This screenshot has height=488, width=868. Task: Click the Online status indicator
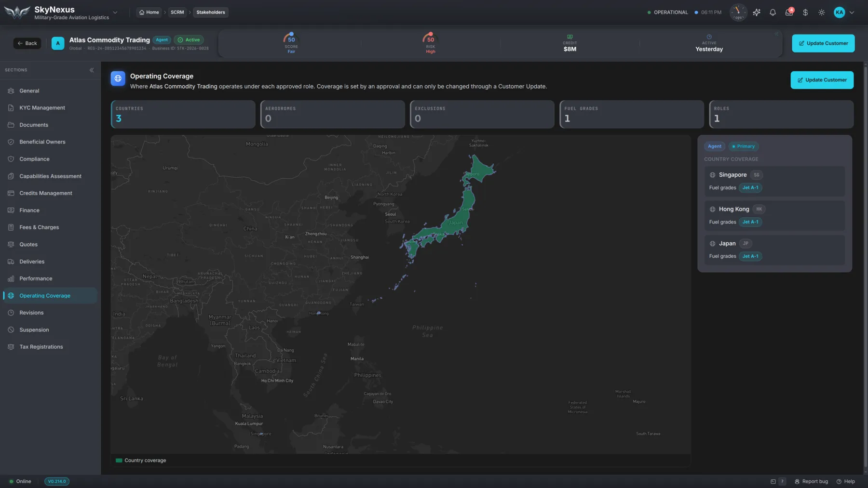[x=20, y=481]
